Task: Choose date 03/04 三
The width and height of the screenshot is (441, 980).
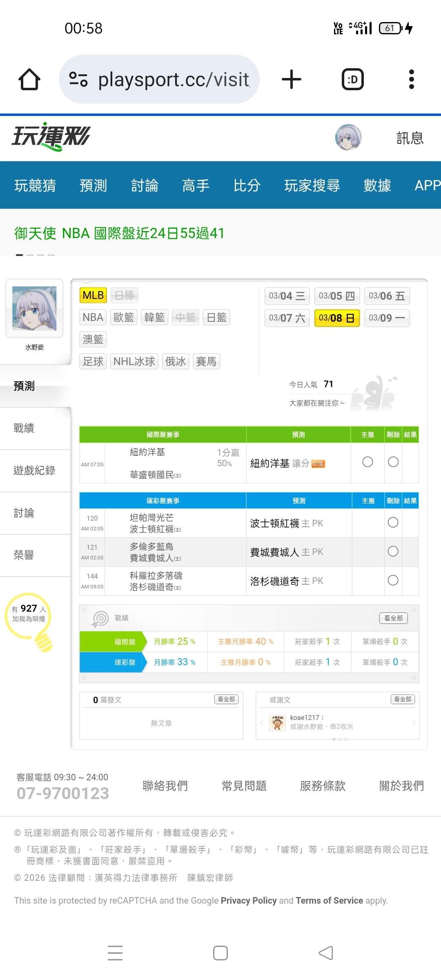Action: point(287,296)
